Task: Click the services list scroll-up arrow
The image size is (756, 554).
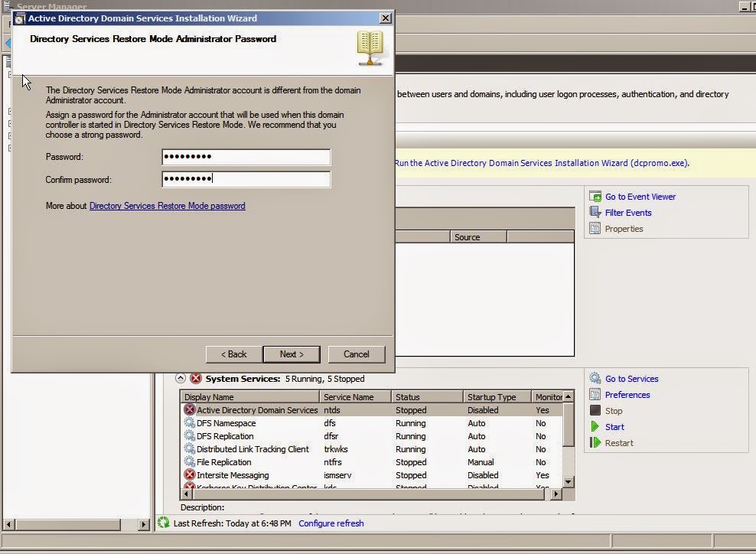Action: coord(569,396)
